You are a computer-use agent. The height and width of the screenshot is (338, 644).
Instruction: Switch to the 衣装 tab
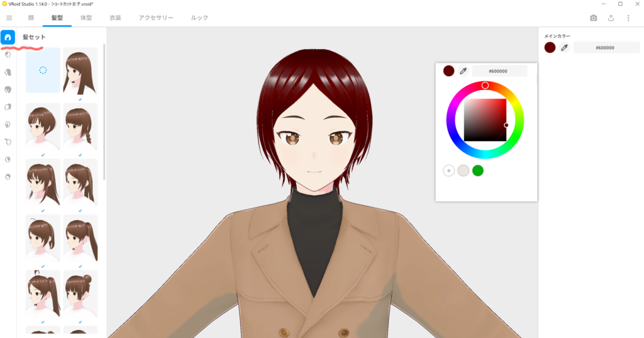click(x=116, y=18)
